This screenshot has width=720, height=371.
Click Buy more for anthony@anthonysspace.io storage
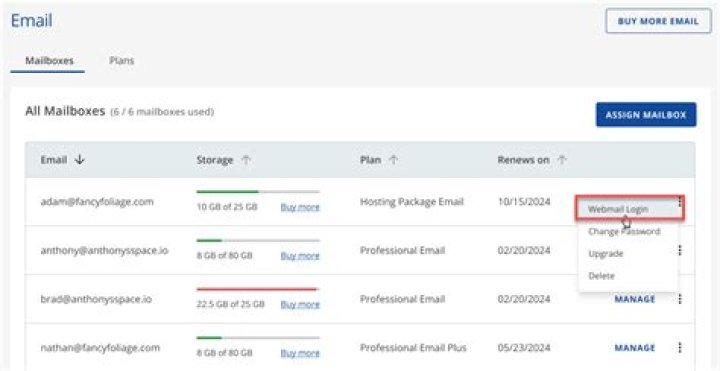point(300,256)
